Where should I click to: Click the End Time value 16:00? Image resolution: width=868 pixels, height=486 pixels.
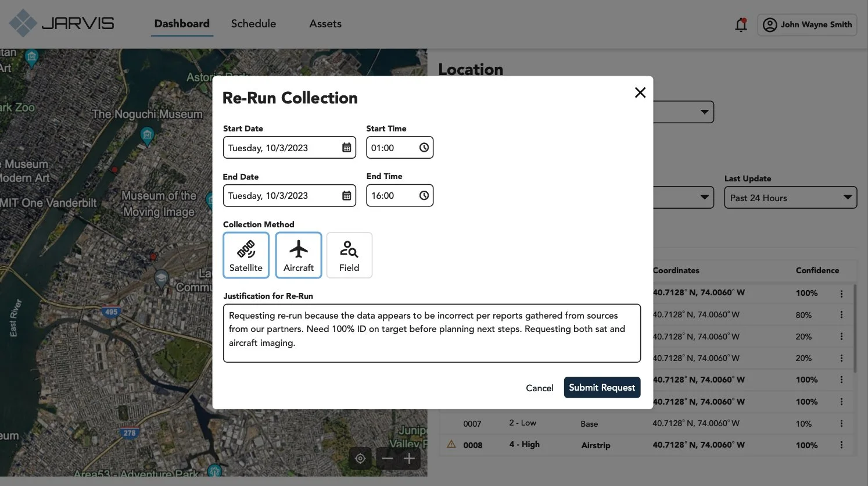[382, 195]
